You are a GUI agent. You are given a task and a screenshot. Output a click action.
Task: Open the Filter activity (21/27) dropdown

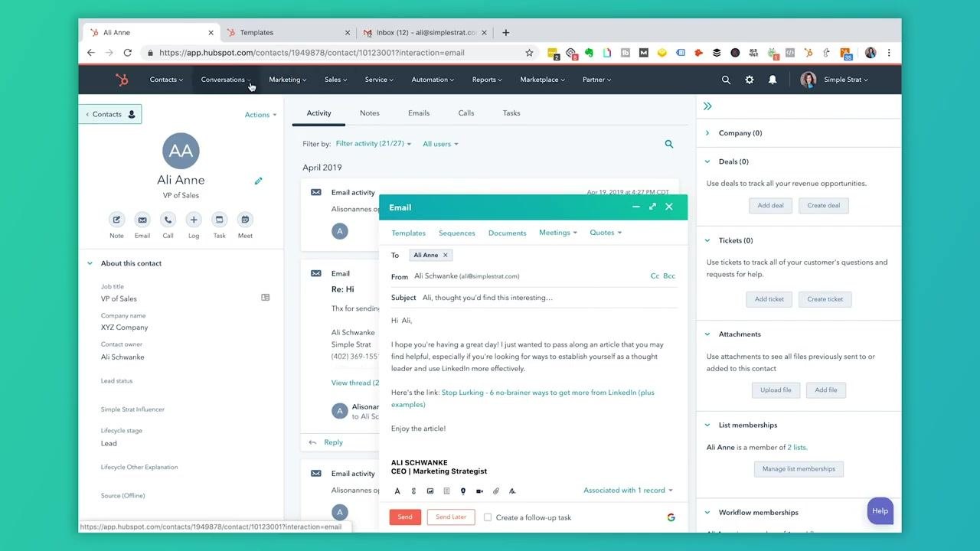tap(374, 144)
